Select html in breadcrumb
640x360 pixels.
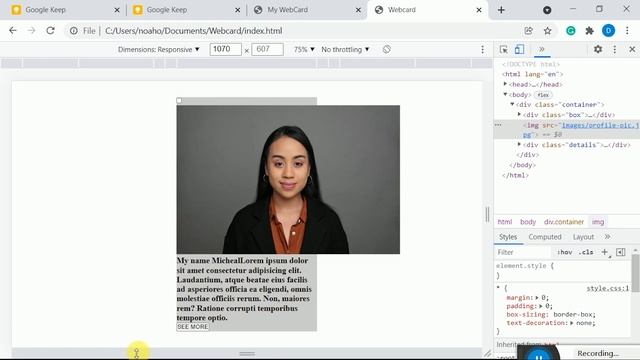pyautogui.click(x=504, y=222)
